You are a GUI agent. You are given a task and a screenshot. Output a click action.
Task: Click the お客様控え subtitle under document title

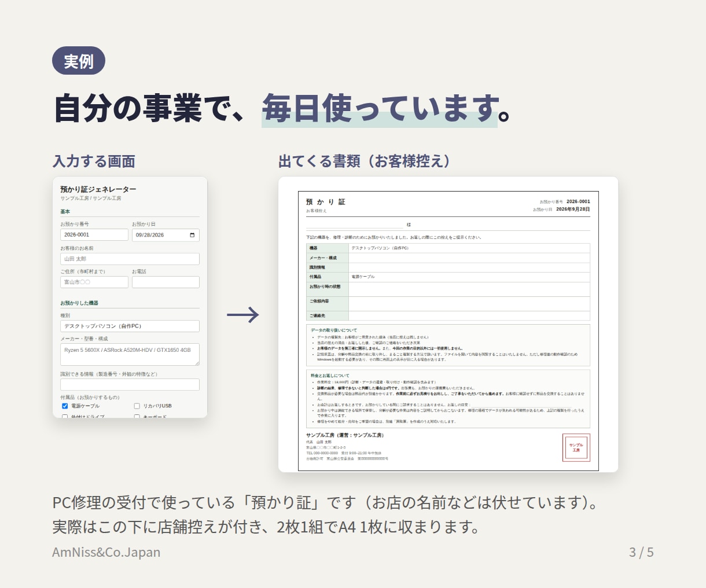[317, 211]
